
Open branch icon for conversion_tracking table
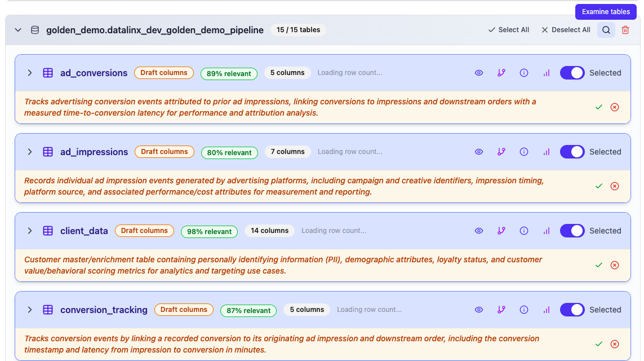501,310
